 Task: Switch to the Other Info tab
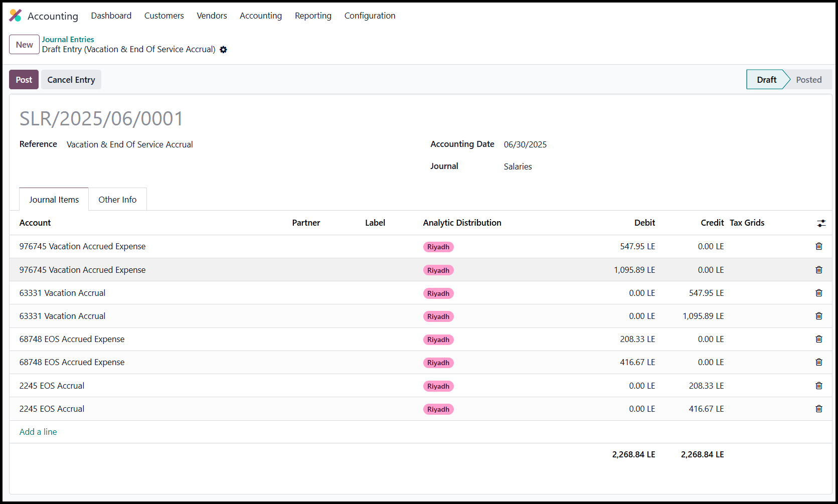(117, 199)
